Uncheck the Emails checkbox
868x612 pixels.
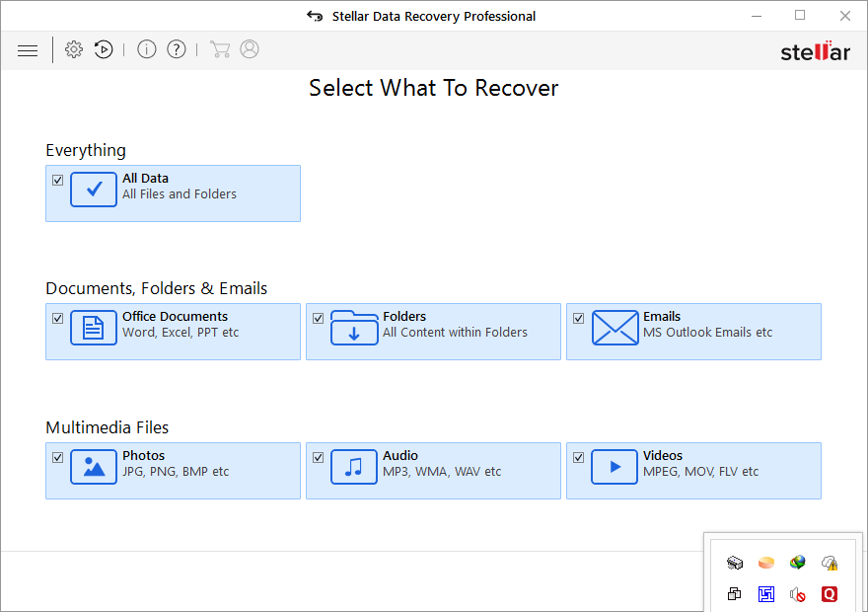[x=578, y=319]
